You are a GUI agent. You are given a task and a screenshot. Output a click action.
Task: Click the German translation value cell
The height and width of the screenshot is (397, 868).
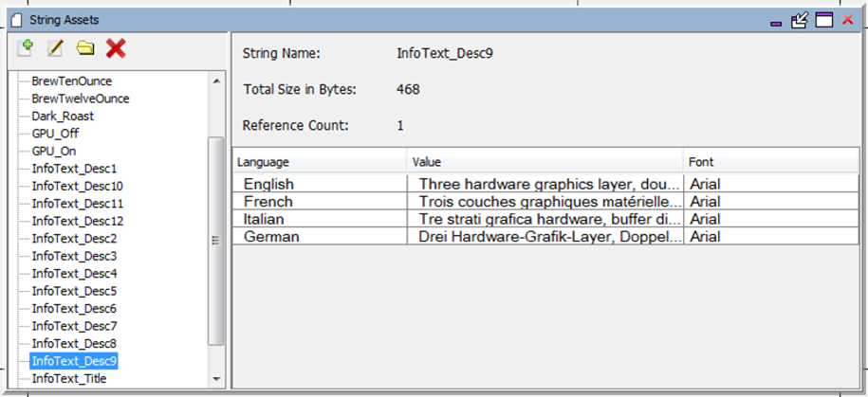545,237
